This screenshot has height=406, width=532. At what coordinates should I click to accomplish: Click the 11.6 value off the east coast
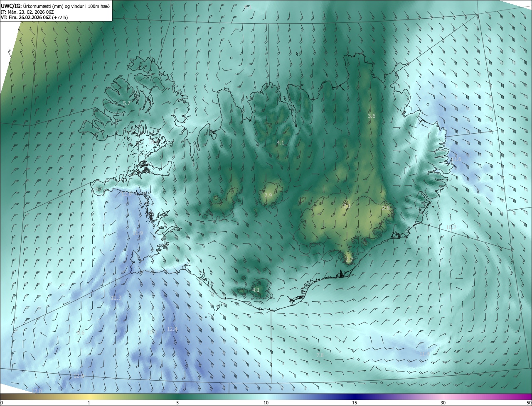(x=457, y=159)
